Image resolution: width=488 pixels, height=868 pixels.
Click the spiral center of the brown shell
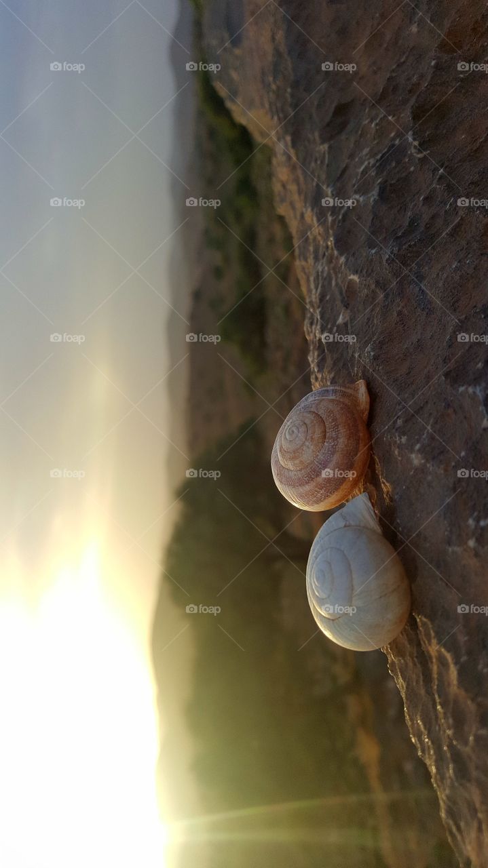(297, 431)
